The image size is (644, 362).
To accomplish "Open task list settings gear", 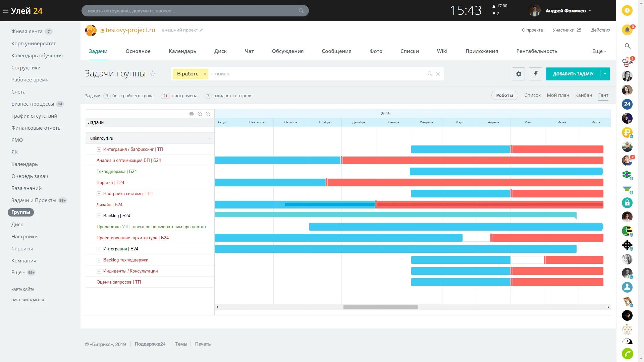I will (x=519, y=74).
